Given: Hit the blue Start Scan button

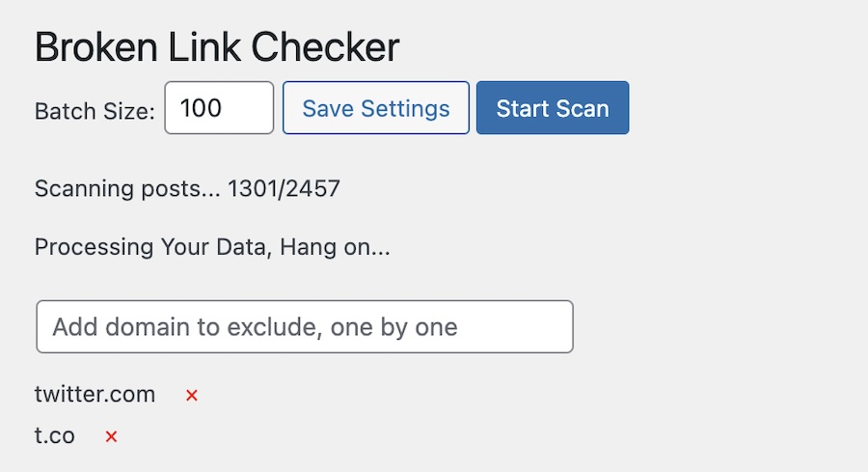Looking at the screenshot, I should click(552, 107).
